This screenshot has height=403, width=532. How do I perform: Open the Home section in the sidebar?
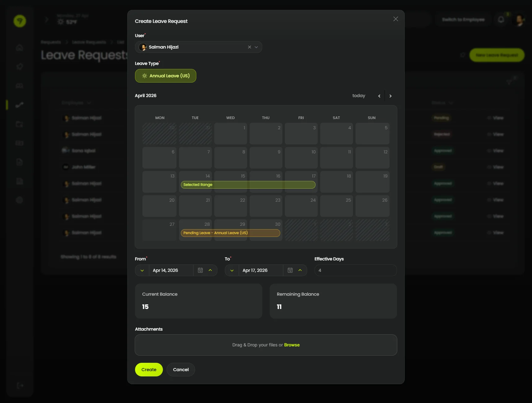click(x=20, y=48)
